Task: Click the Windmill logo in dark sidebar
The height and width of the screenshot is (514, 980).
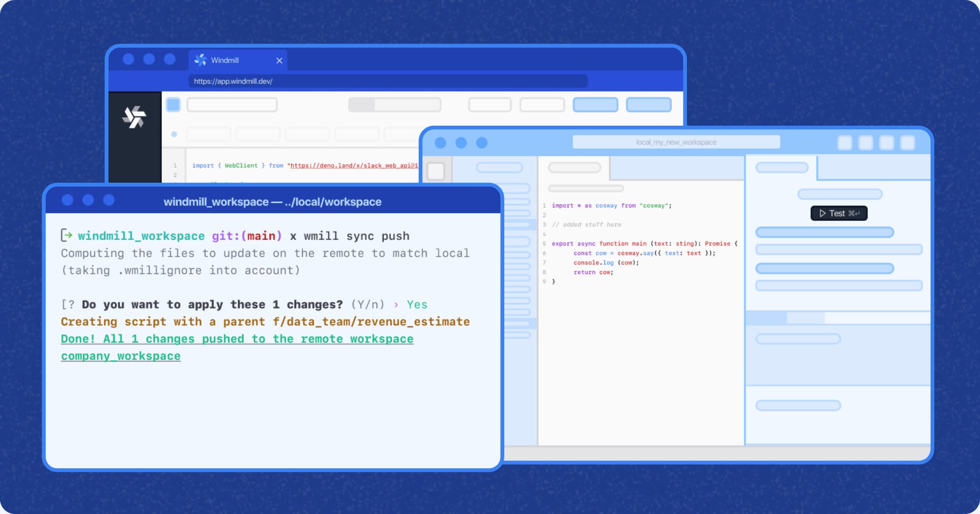Action: 134,117
